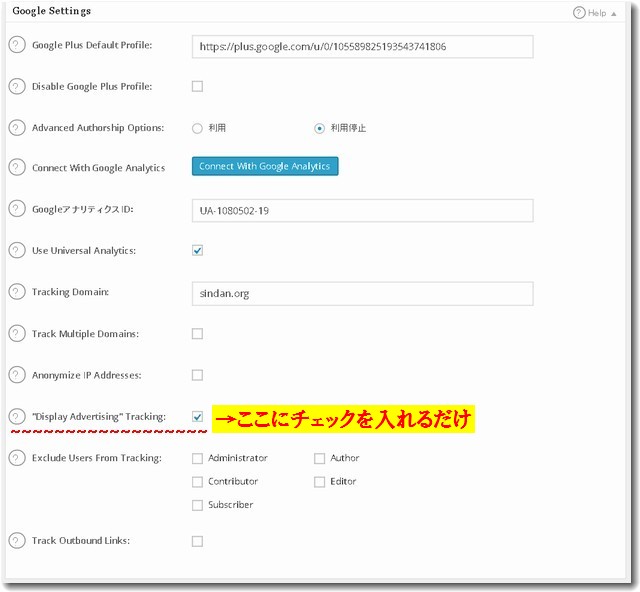
Task: Click help icon for Exclude Users From Tracking
Action: pyautogui.click(x=16, y=458)
